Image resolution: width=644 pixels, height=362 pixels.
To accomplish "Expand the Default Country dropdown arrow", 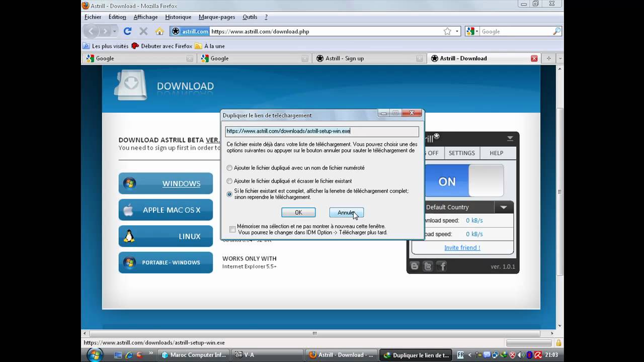I will pyautogui.click(x=503, y=207).
